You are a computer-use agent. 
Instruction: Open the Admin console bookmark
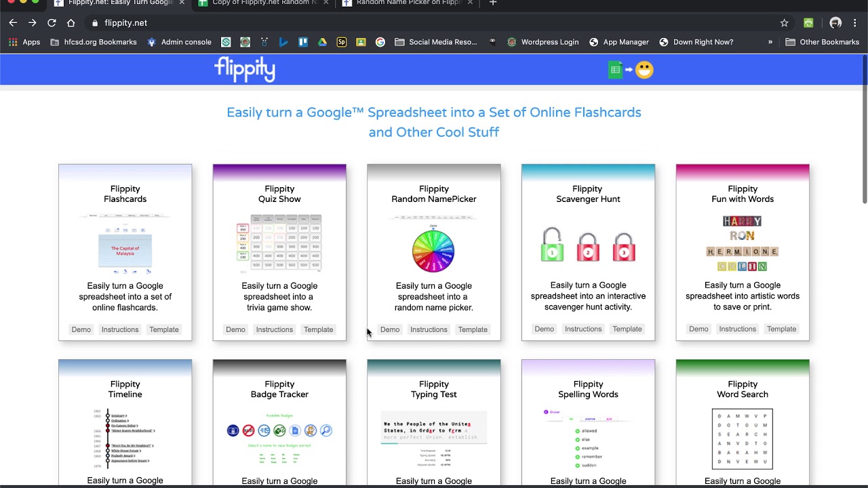pos(180,42)
